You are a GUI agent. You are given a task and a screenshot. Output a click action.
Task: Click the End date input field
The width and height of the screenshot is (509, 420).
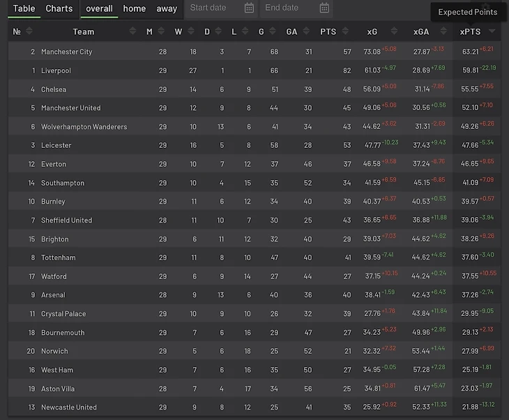(286, 8)
